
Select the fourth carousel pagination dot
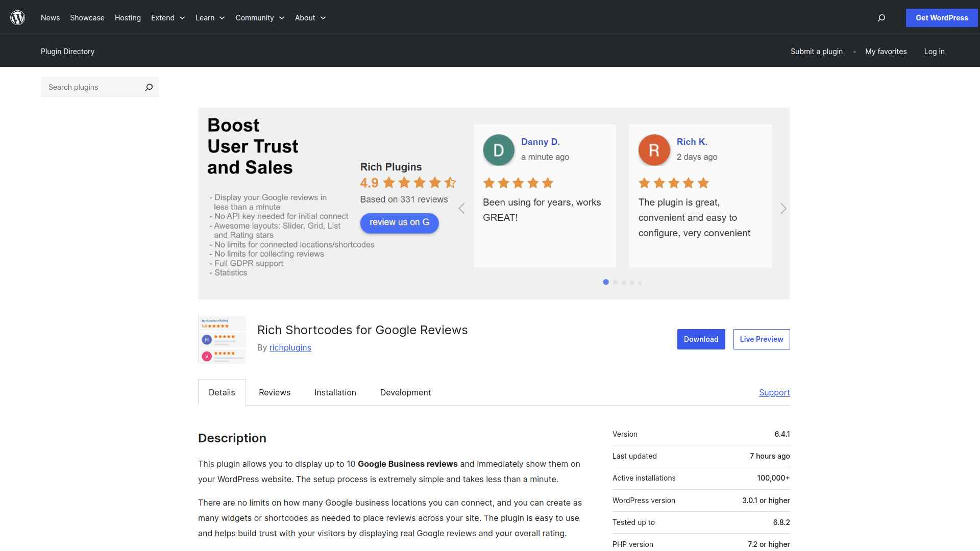(632, 282)
